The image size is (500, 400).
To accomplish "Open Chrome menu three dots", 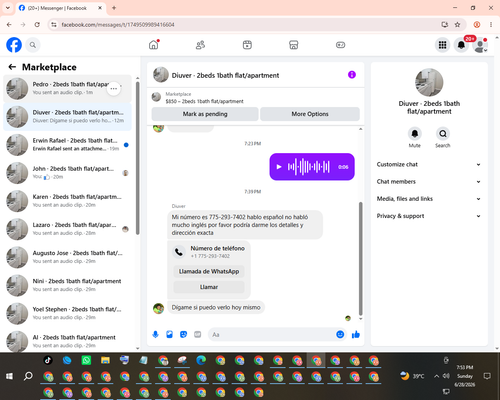I will pyautogui.click(x=491, y=25).
